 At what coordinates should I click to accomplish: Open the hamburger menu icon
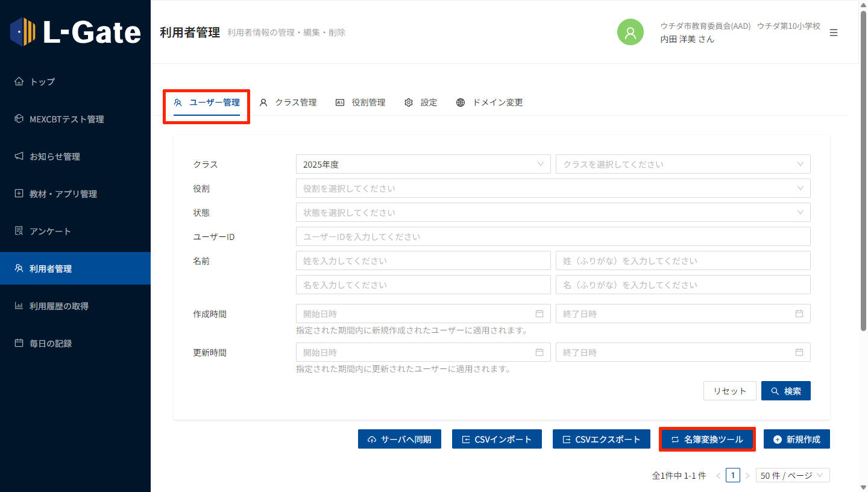(834, 33)
